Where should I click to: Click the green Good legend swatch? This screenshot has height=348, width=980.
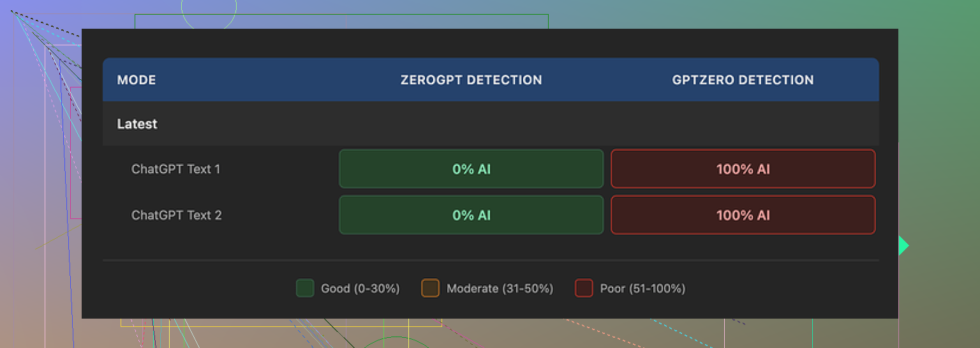tap(305, 289)
